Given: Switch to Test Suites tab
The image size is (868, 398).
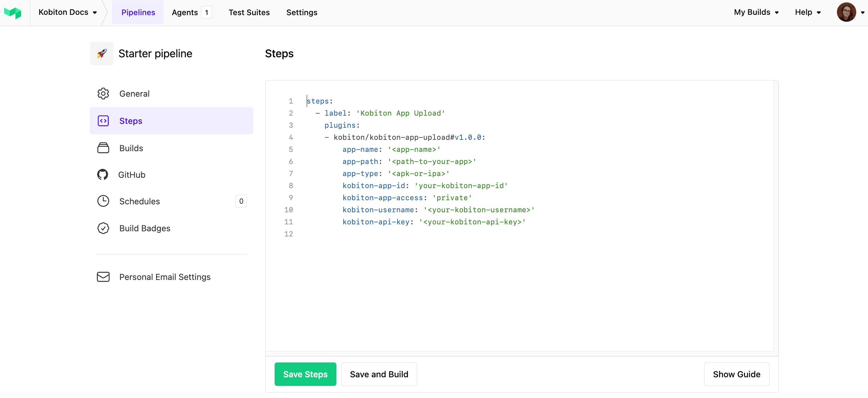Looking at the screenshot, I should pyautogui.click(x=249, y=12).
